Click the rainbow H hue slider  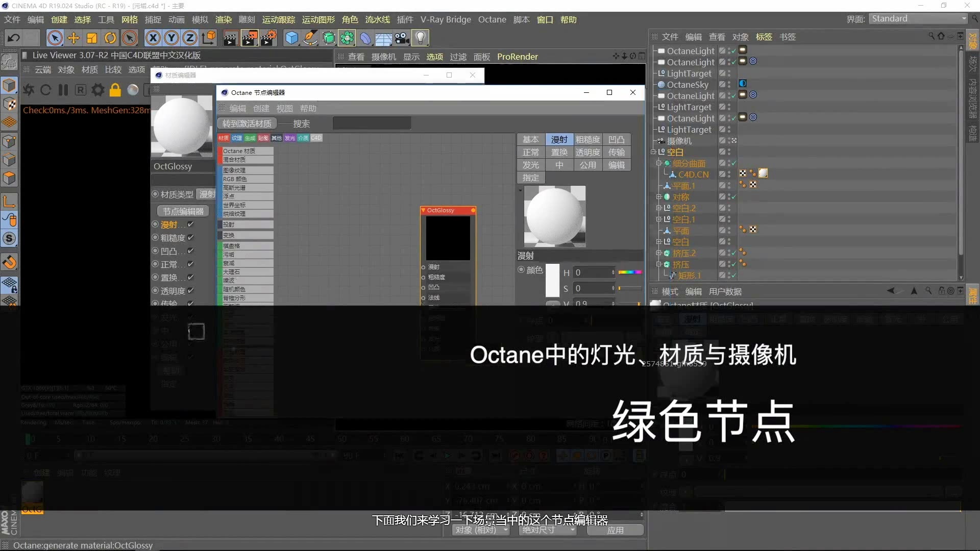[630, 272]
